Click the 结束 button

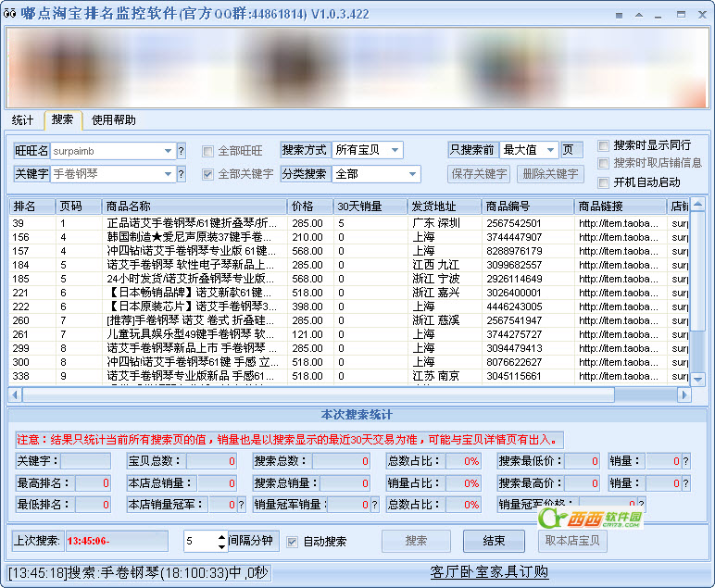(x=494, y=541)
